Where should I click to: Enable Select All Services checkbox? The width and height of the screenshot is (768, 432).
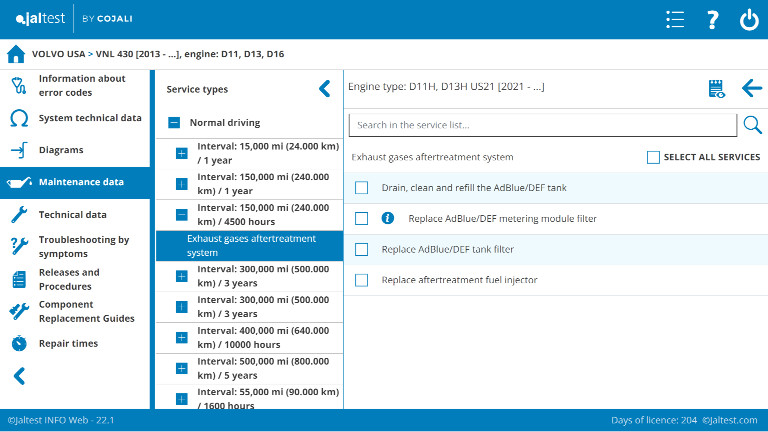(x=653, y=157)
